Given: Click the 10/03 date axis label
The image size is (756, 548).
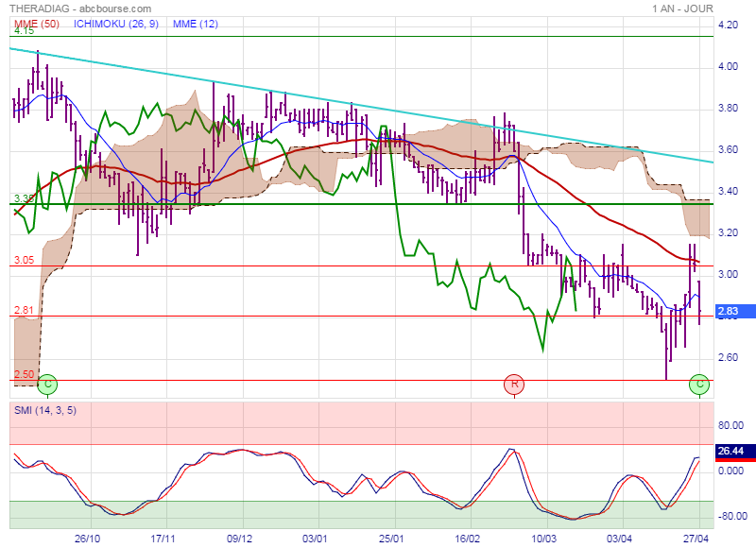Looking at the screenshot, I should pyautogui.click(x=543, y=539).
